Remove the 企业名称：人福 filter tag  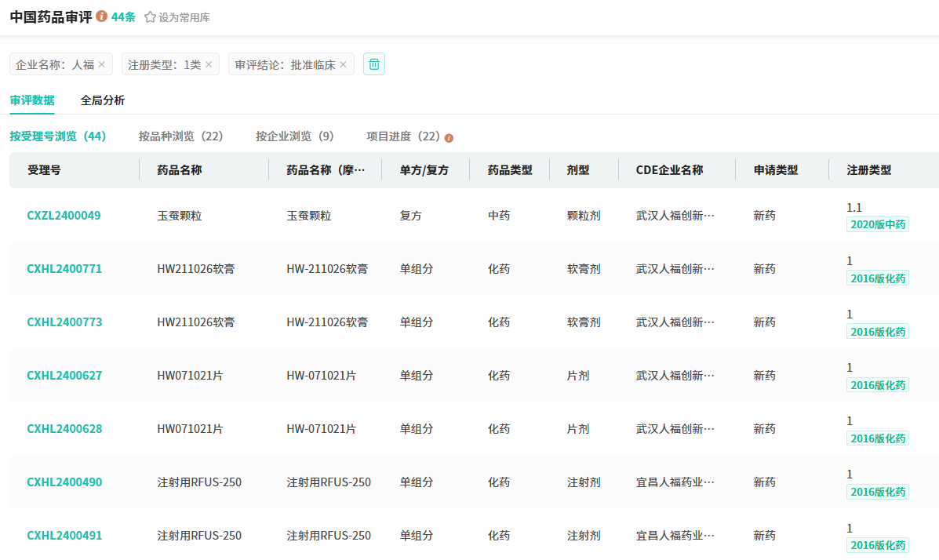102,64
